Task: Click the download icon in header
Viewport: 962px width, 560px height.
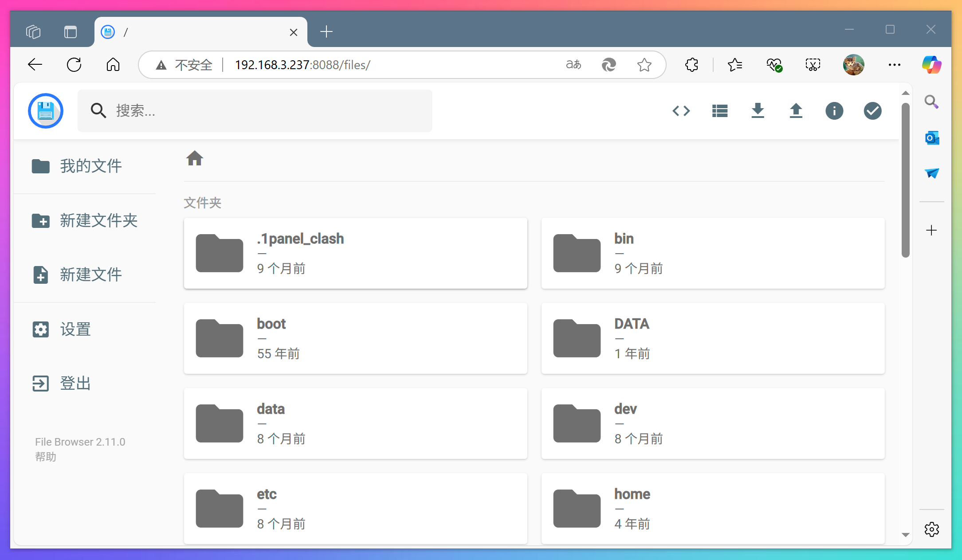Action: pyautogui.click(x=758, y=111)
